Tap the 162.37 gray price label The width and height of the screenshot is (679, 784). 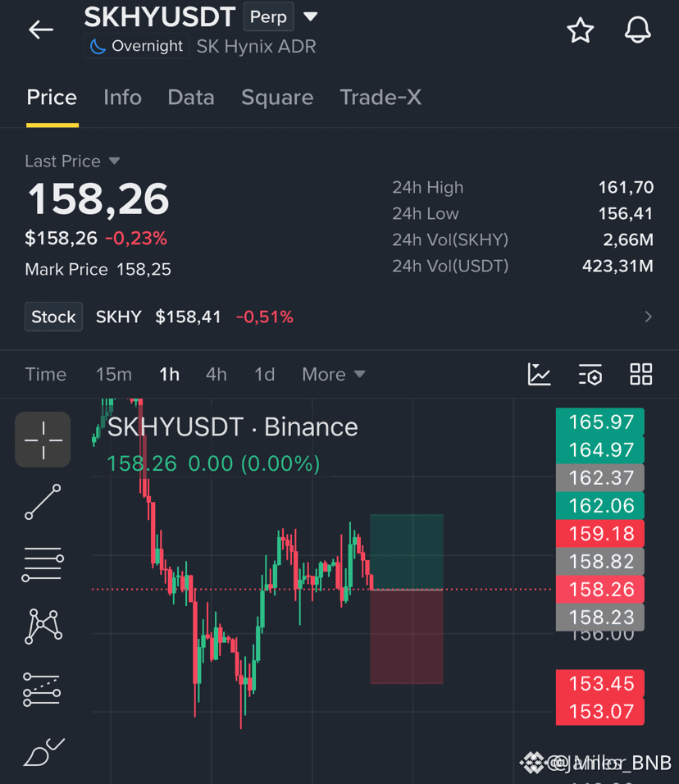[x=600, y=478]
